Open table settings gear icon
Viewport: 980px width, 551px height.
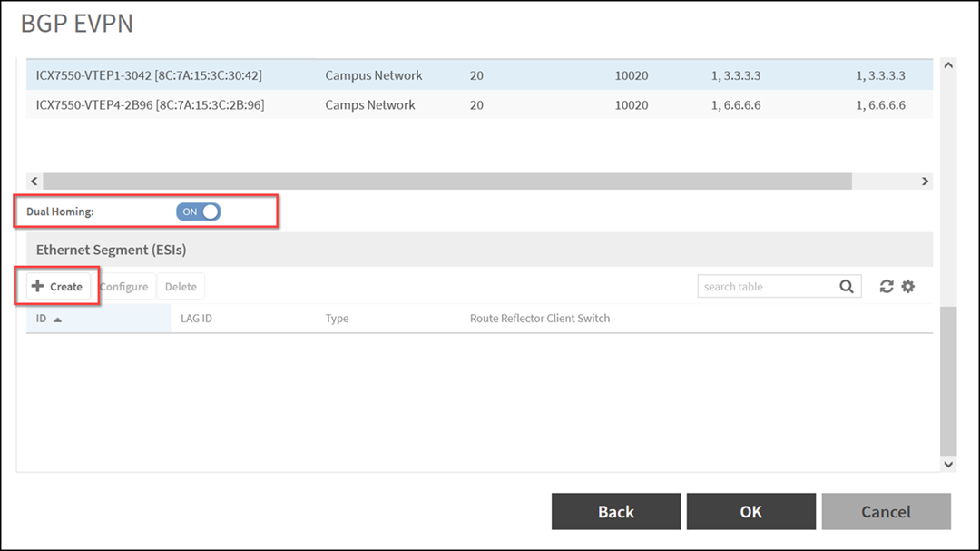[908, 287]
